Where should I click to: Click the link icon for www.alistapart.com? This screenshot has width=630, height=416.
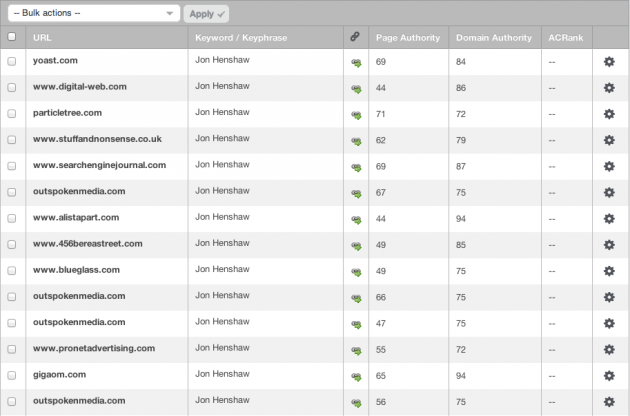click(x=356, y=220)
